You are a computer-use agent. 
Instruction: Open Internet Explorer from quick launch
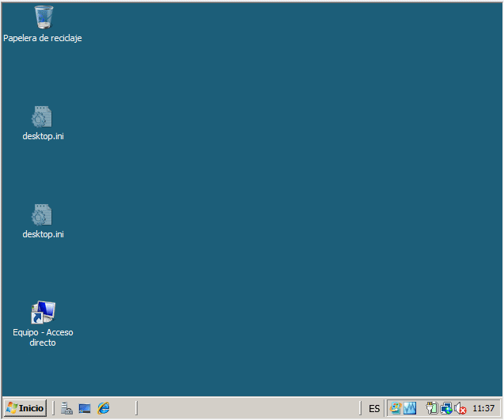[103, 408]
